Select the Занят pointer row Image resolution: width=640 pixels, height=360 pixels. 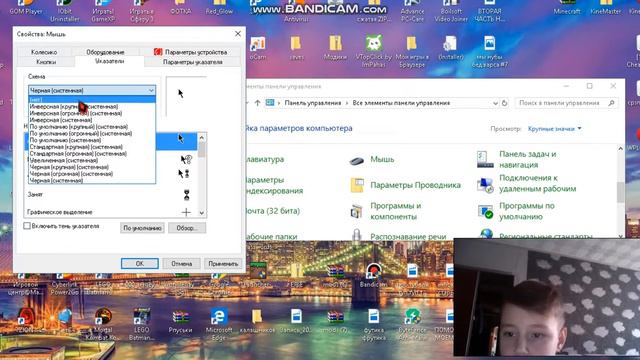pos(111,195)
